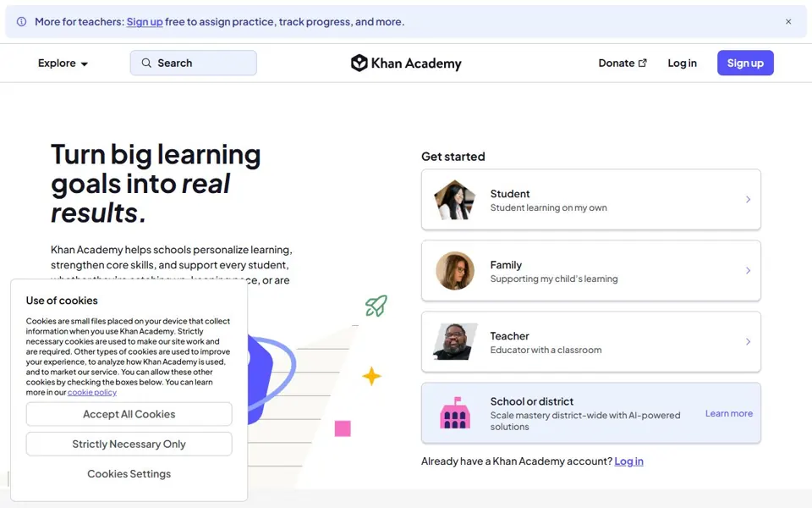
Task: Click the chevron on the Family card
Action: [748, 271]
